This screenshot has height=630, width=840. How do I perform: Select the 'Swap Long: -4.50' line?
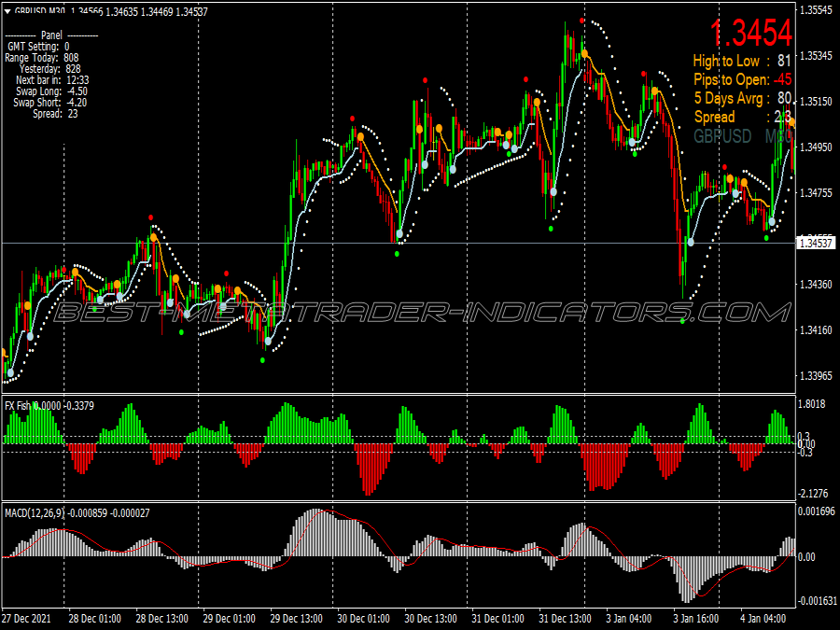pyautogui.click(x=51, y=91)
